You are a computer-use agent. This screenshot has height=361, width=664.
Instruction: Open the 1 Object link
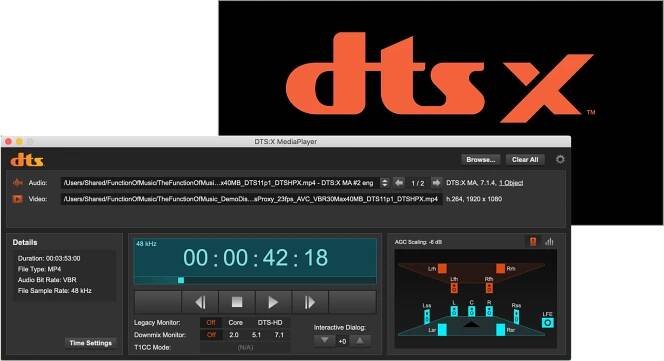pos(511,183)
